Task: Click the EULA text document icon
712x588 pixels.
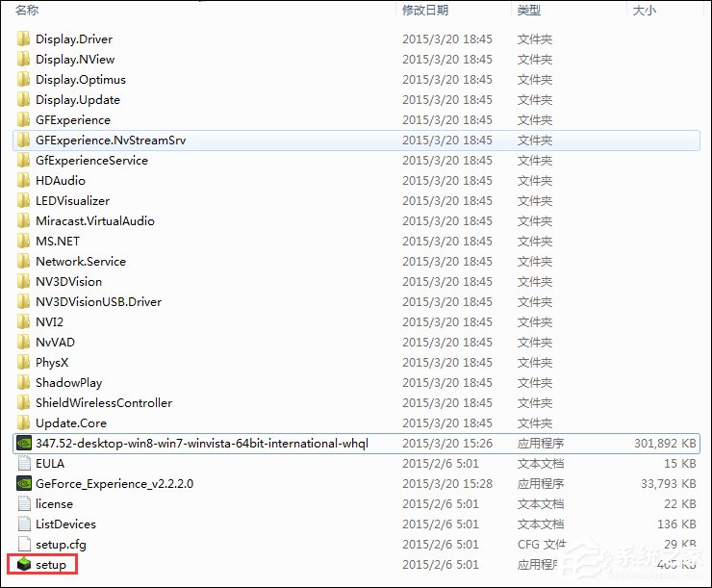Action: 24,463
